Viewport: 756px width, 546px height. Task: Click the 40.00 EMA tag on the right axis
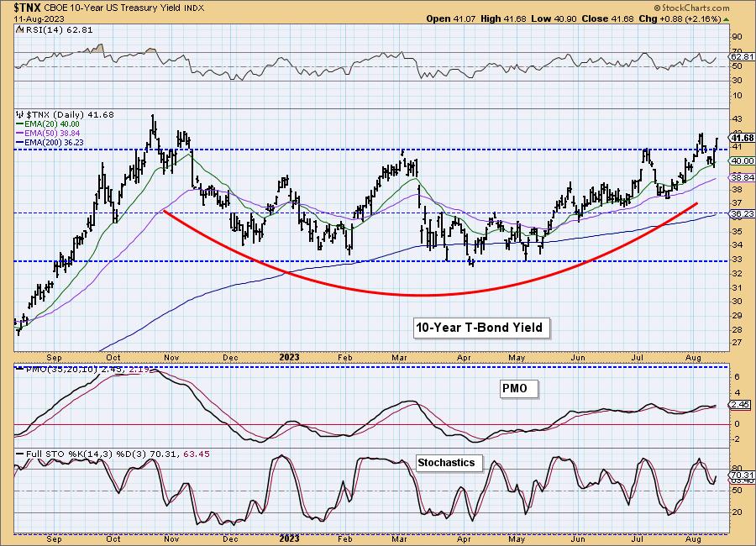743,160
